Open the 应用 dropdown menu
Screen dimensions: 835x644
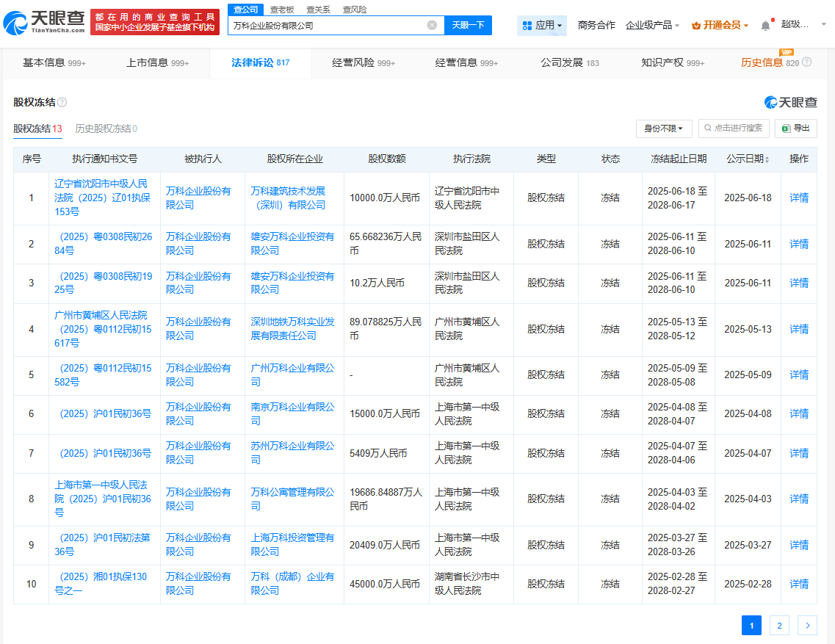coord(543,25)
